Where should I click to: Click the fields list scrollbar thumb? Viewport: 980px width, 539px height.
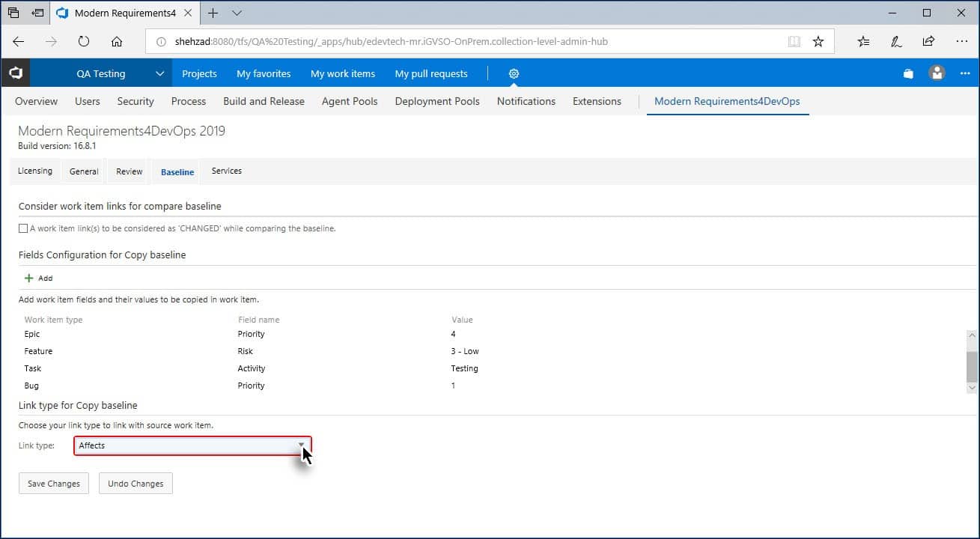(972, 366)
